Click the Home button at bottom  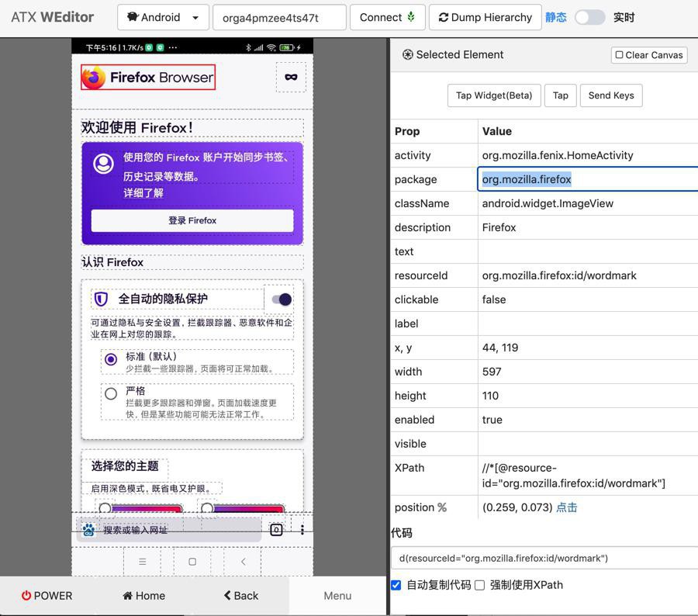[143, 596]
